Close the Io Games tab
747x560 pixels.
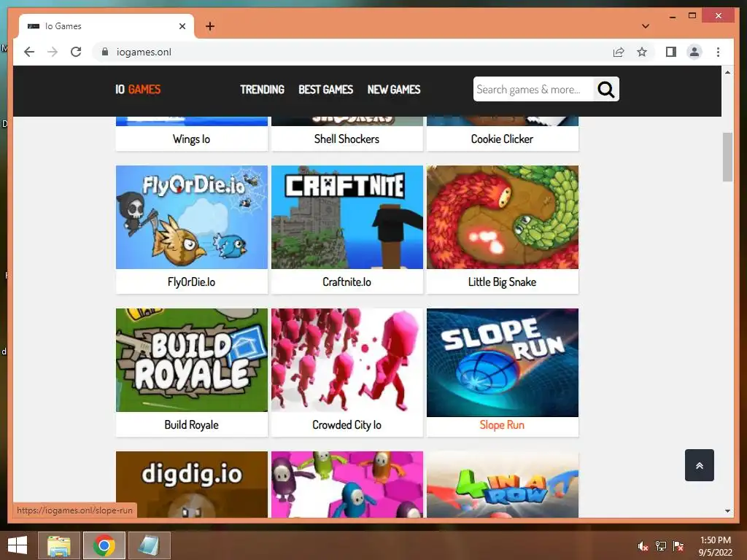[x=182, y=26]
